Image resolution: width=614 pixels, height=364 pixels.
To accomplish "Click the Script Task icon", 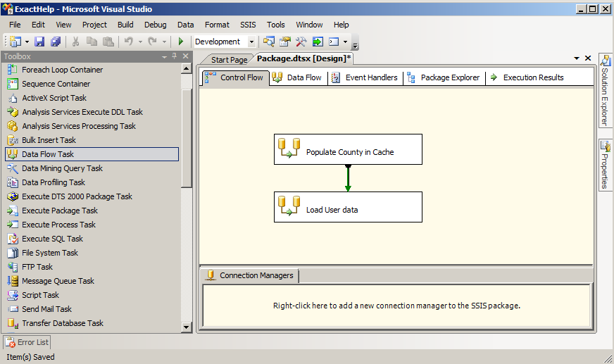I will click(13, 295).
